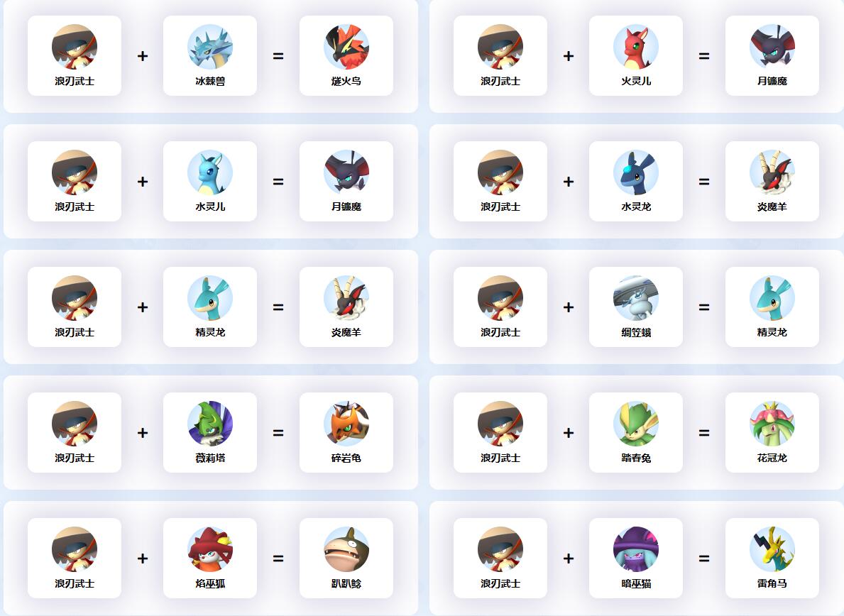Screen dimensions: 844x616
Task: Click the 火灵儿 red creature icon
Action: coord(636,47)
